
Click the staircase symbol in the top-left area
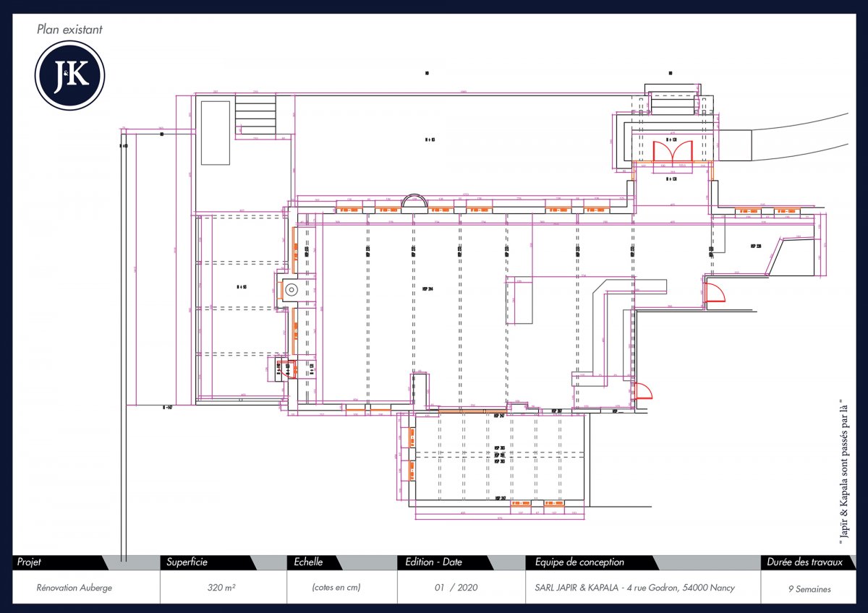point(256,116)
